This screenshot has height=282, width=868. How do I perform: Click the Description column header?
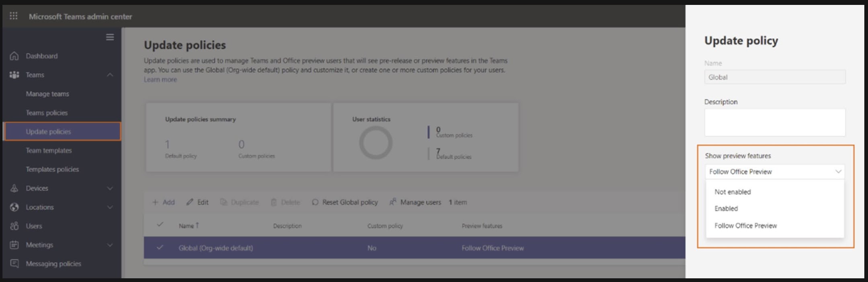pyautogui.click(x=287, y=226)
